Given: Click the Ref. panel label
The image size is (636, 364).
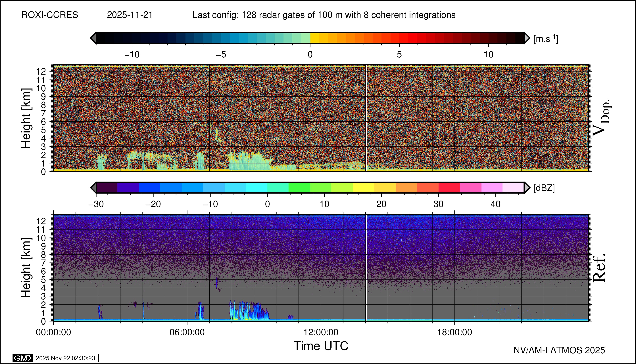Looking at the screenshot, I should point(599,268).
